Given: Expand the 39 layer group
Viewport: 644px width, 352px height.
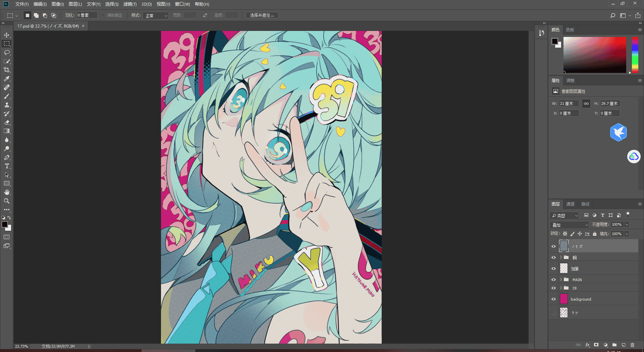Looking at the screenshot, I should [x=561, y=288].
